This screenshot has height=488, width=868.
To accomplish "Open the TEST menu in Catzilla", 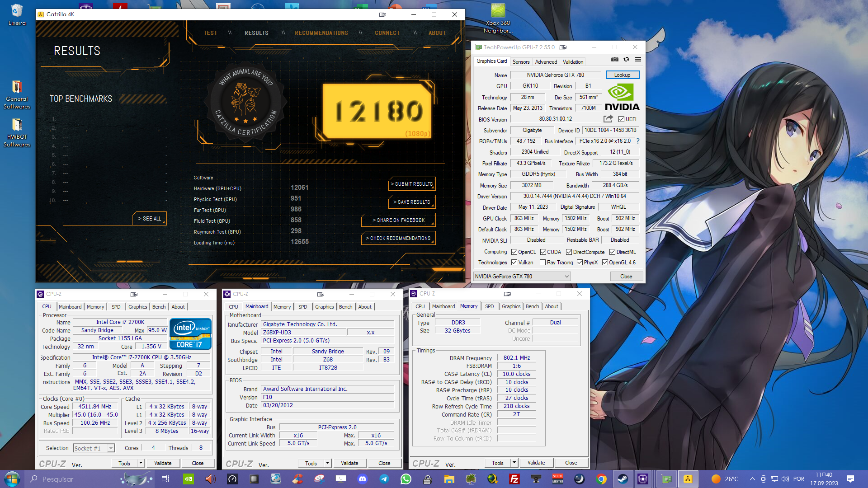I will (x=210, y=33).
